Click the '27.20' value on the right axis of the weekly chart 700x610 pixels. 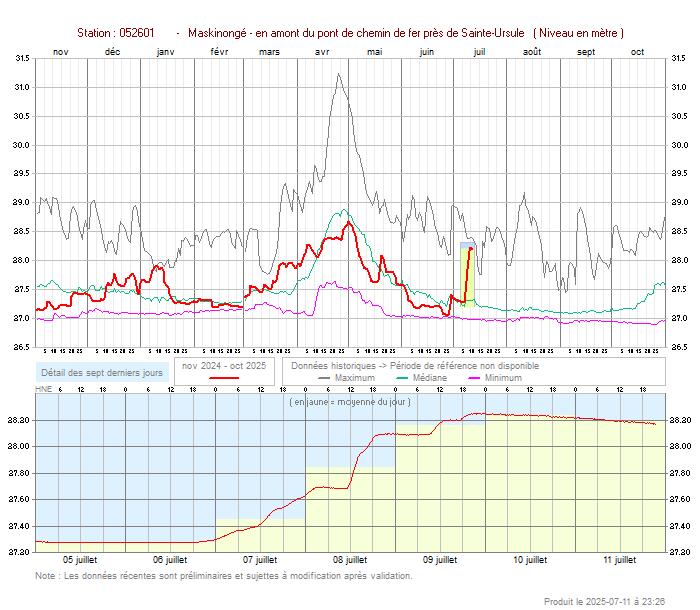coord(680,552)
